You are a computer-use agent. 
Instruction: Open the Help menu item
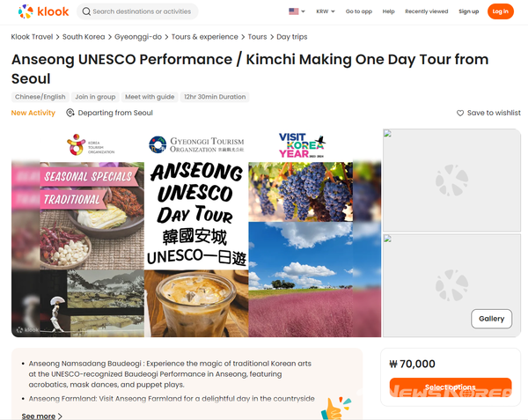[x=388, y=11]
